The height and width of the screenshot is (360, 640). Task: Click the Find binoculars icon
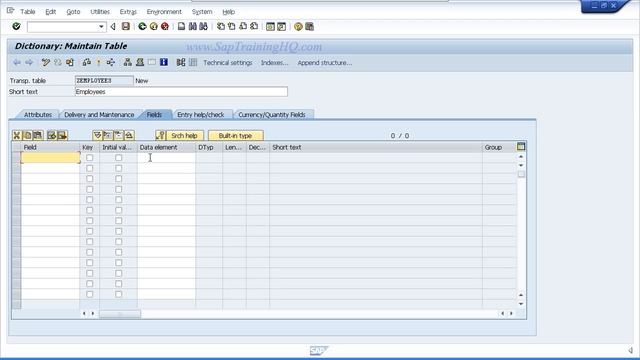click(193, 27)
